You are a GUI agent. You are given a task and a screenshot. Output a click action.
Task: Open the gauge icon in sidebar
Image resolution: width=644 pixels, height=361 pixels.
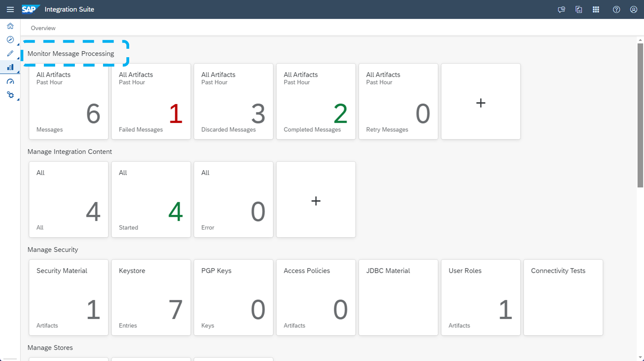[10, 81]
